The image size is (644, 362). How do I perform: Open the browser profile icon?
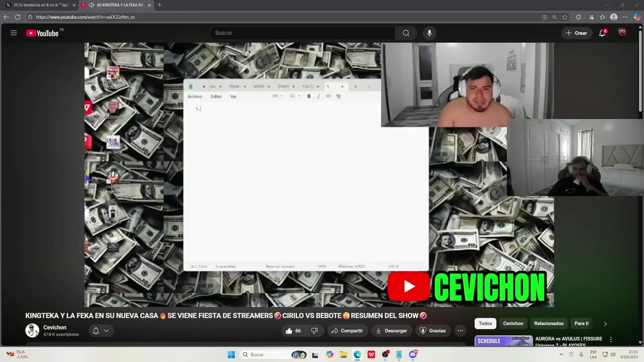point(614,17)
